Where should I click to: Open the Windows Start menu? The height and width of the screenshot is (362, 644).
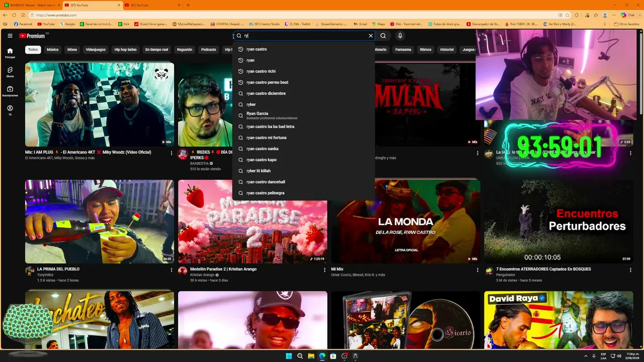click(x=289, y=356)
